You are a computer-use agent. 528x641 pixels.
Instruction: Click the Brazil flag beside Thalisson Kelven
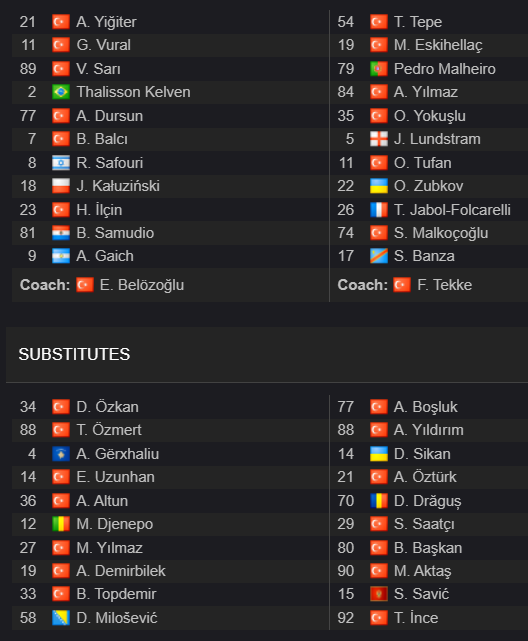61,92
